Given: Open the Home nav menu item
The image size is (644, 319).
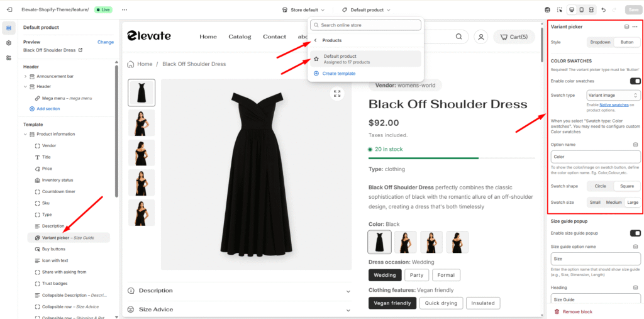Looking at the screenshot, I should (208, 36).
